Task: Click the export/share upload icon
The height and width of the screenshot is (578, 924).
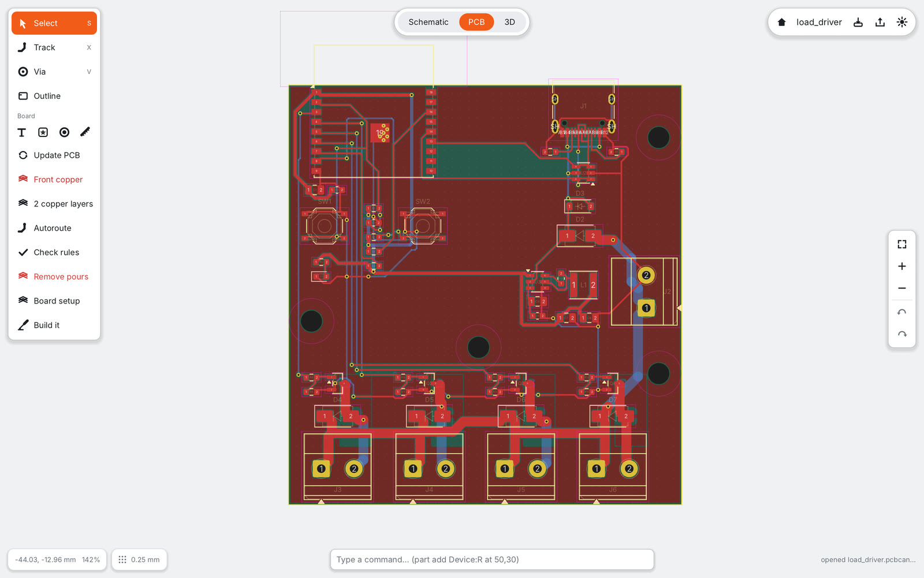Action: coord(880,22)
